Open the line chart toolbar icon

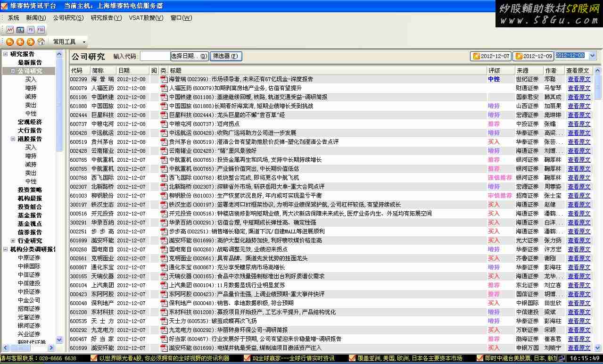point(10,29)
